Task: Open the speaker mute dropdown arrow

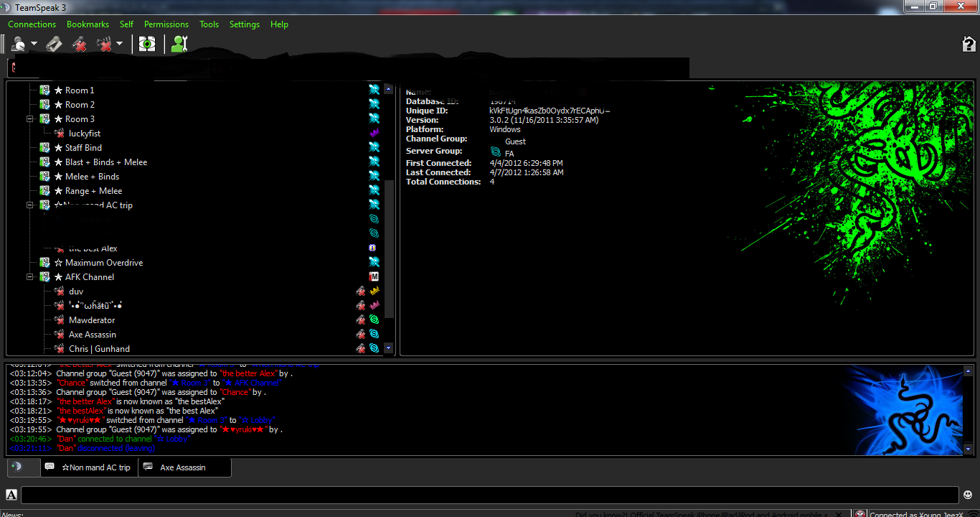Action: click(x=119, y=45)
